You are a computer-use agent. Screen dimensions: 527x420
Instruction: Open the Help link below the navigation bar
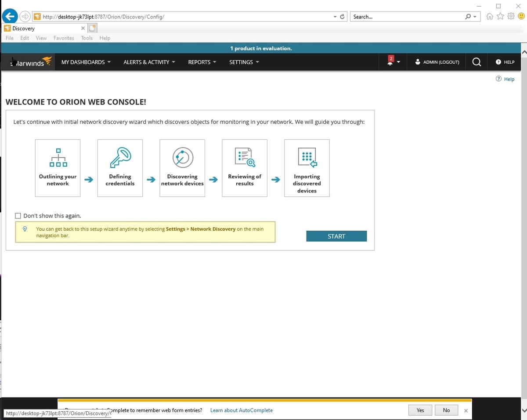click(x=505, y=79)
